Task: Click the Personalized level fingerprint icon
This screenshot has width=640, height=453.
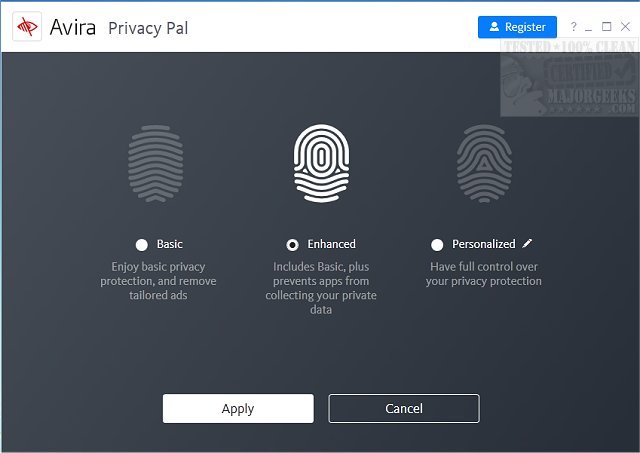Action: [484, 164]
